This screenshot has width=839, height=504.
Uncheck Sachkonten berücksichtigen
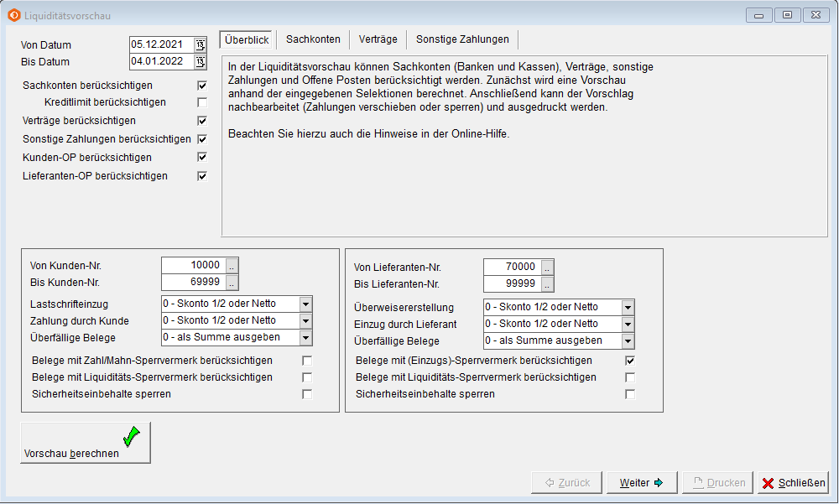click(201, 86)
